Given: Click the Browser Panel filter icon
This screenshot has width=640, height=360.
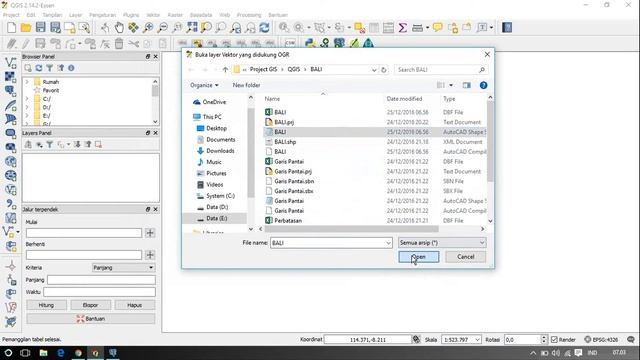Looking at the screenshot, I should point(49,68).
